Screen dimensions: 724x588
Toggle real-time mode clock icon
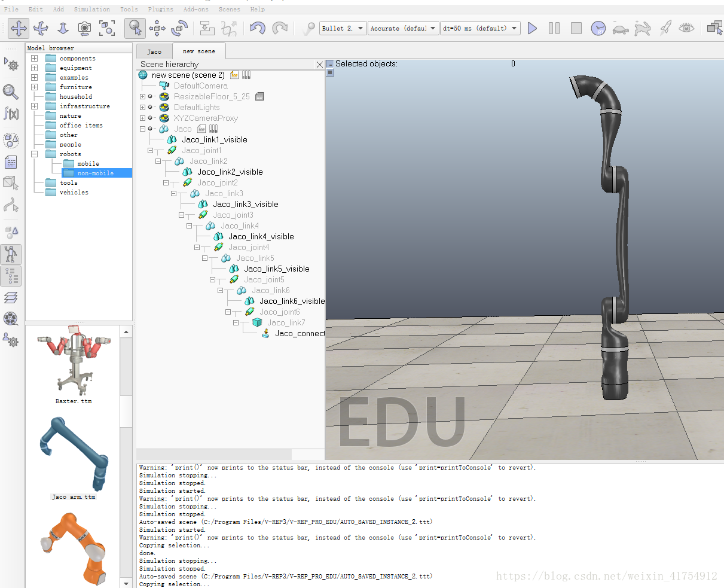coord(598,28)
